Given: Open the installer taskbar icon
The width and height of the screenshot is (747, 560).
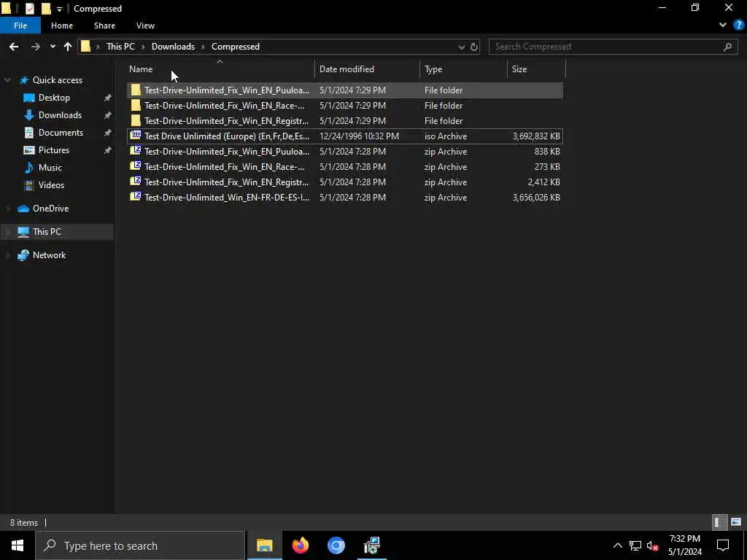Looking at the screenshot, I should [x=371, y=545].
